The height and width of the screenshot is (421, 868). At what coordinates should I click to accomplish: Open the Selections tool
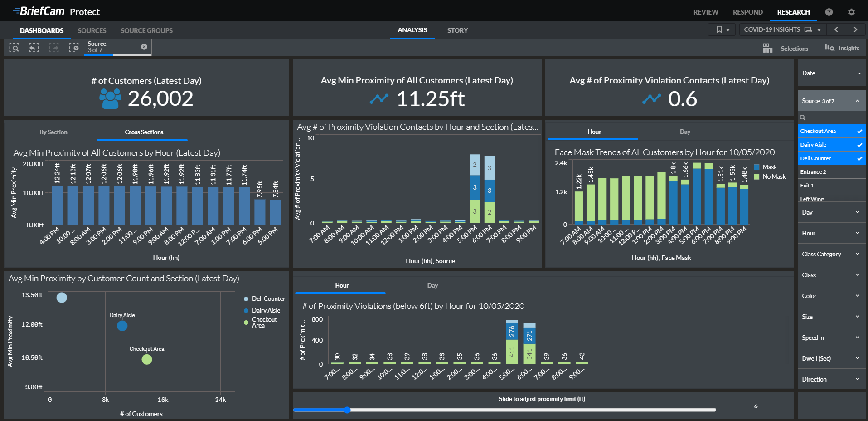click(785, 49)
